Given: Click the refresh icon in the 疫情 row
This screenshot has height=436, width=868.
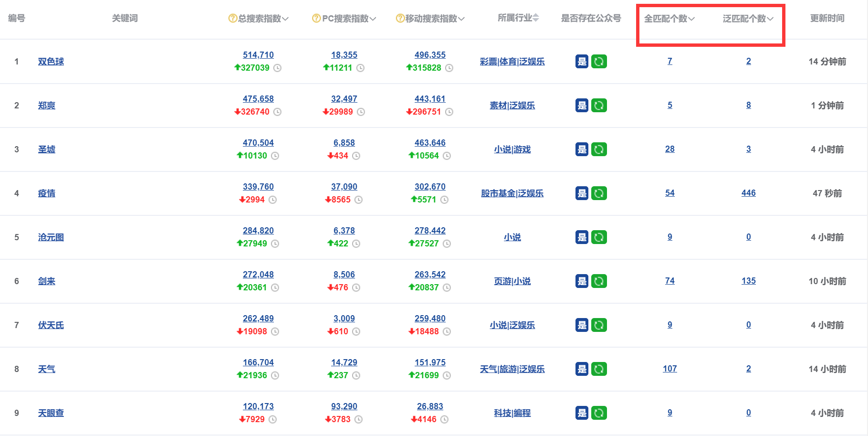Looking at the screenshot, I should point(600,193).
